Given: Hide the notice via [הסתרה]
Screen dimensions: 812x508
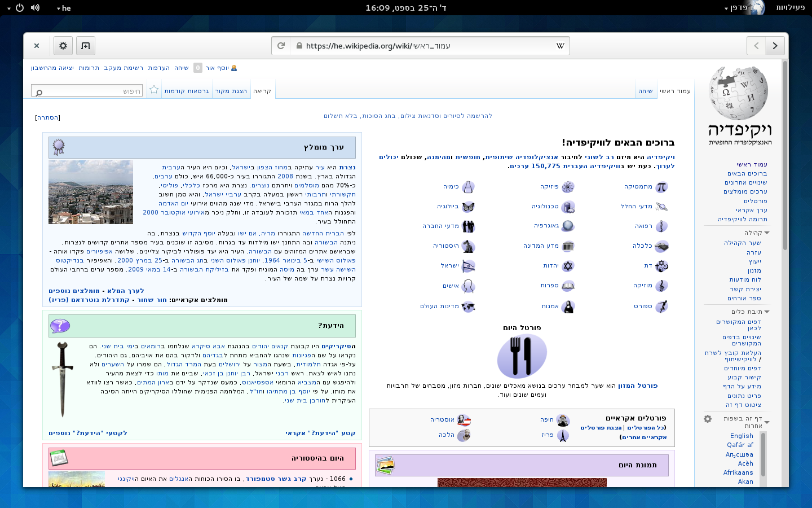Looking at the screenshot, I should click(48, 117).
